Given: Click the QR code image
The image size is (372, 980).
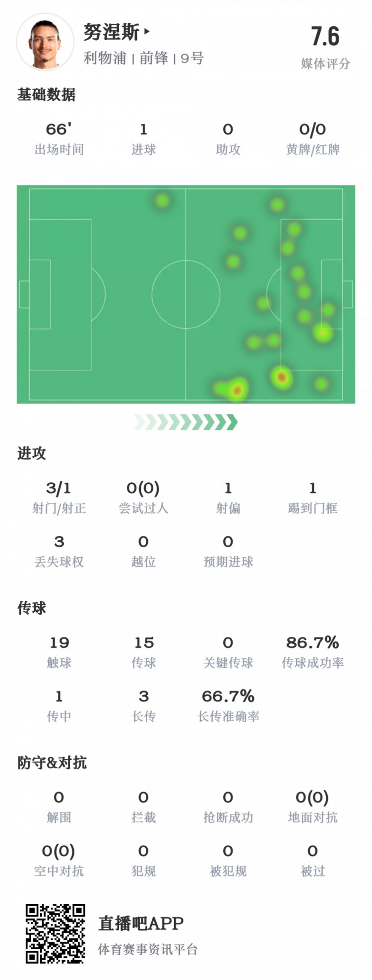Looking at the screenshot, I should click(55, 933).
